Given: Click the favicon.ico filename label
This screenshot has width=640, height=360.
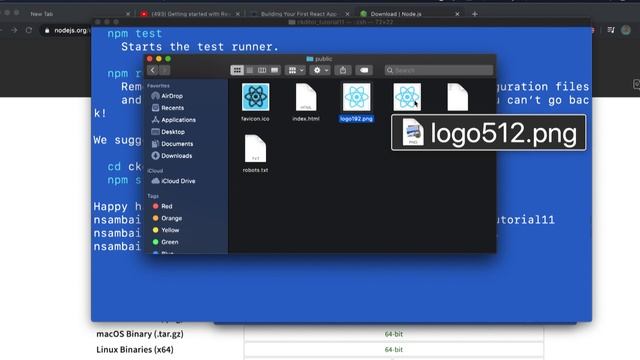Looking at the screenshot, I should (x=256, y=119).
